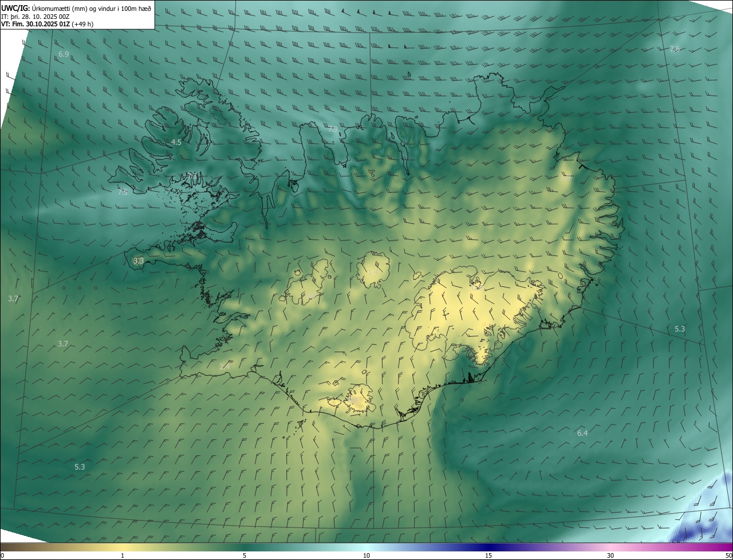Click the colorbar tick label 30
This screenshot has width=733, height=560.
610,556
